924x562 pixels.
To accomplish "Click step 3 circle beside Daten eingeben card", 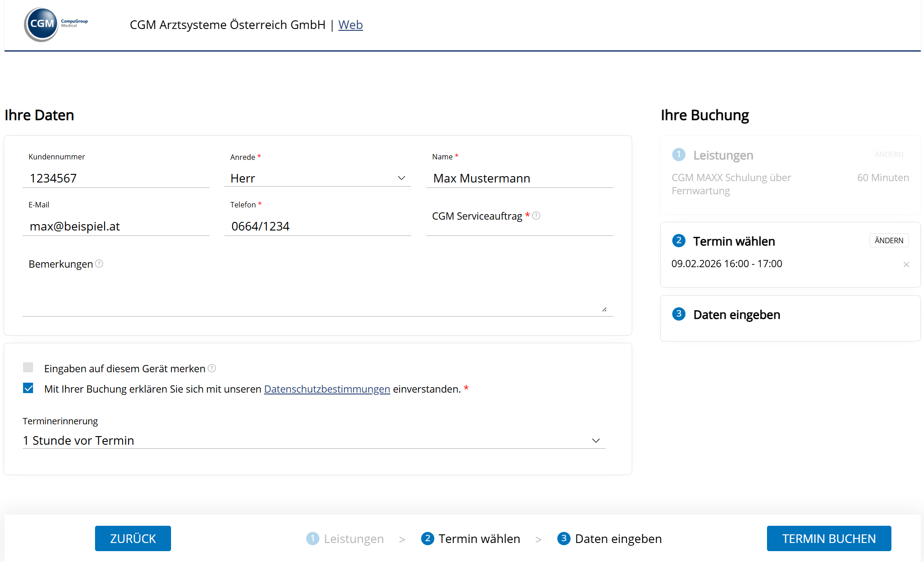I will tap(678, 314).
